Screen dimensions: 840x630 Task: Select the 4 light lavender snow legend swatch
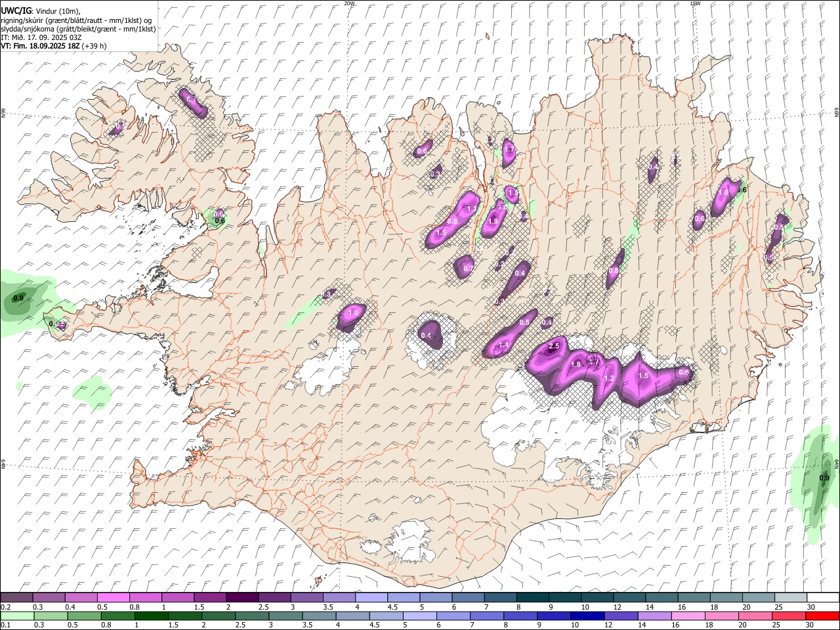click(x=370, y=597)
